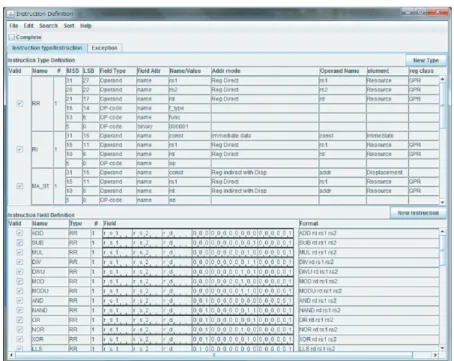Click the immediate data addr mode cell
The width and height of the screenshot is (454, 361).
pos(265,136)
